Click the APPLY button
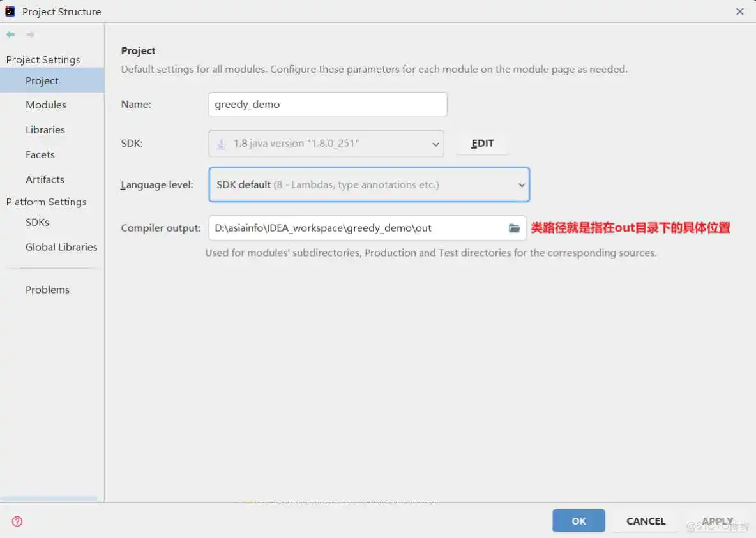The image size is (756, 538). [x=718, y=521]
